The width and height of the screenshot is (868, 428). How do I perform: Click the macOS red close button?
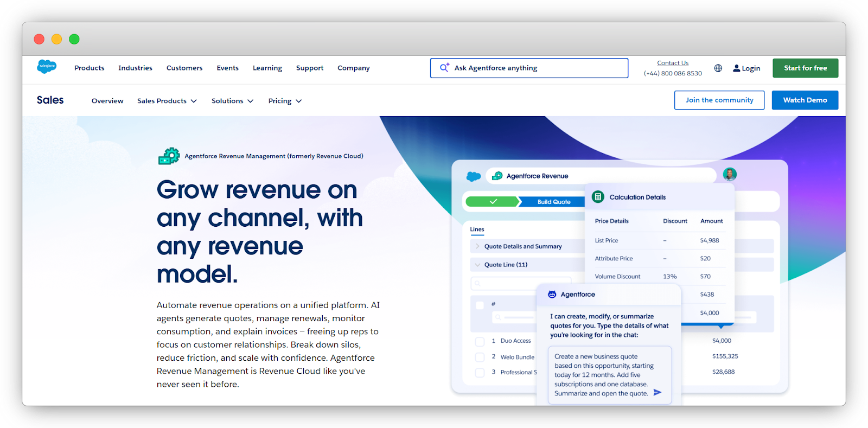pos(39,39)
